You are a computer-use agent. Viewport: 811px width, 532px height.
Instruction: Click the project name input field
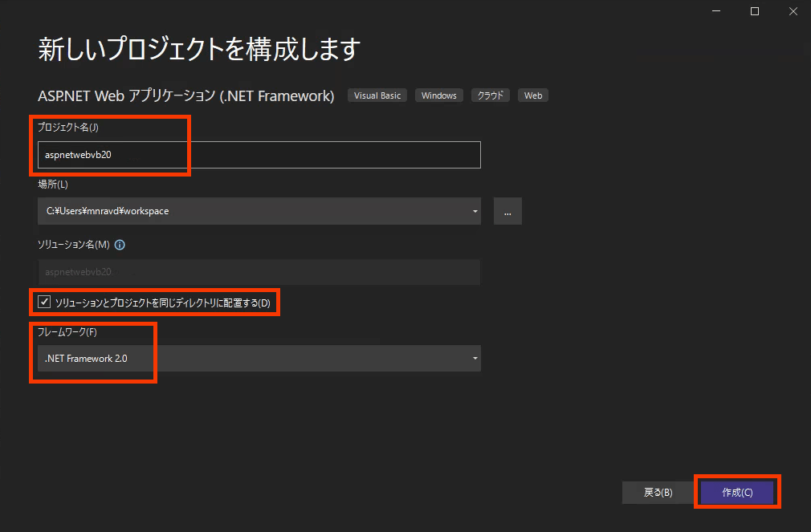259,155
